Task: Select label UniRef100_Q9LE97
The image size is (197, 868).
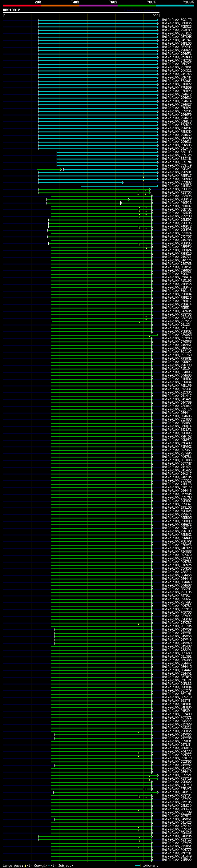Action: (x=177, y=220)
